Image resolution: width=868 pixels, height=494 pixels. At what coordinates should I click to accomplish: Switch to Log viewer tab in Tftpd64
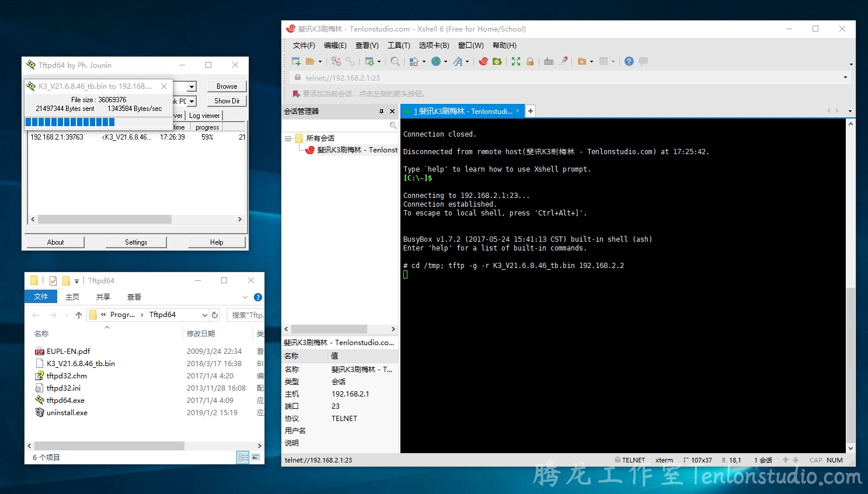[204, 116]
